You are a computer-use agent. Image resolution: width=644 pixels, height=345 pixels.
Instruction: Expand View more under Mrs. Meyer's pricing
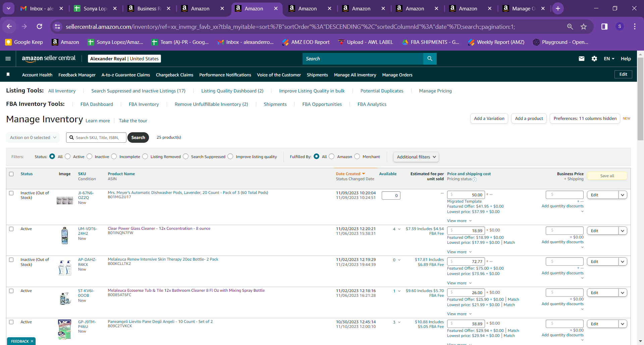pyautogui.click(x=459, y=221)
